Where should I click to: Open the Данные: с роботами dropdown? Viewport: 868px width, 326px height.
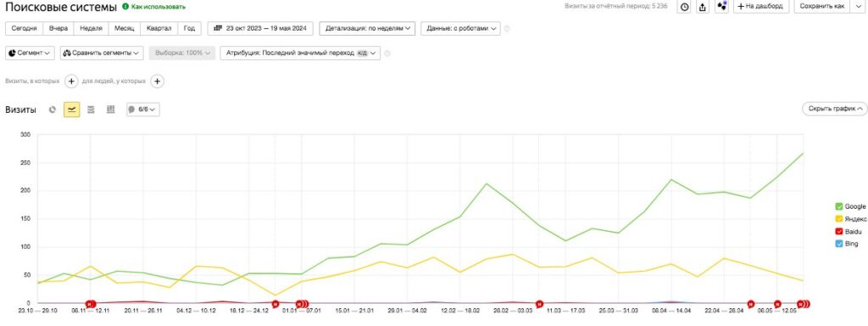click(460, 28)
